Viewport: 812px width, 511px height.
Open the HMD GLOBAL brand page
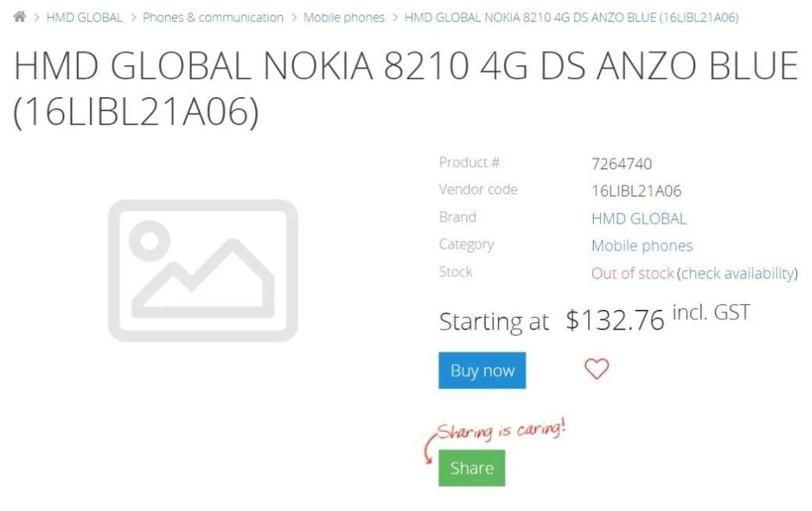coord(639,218)
